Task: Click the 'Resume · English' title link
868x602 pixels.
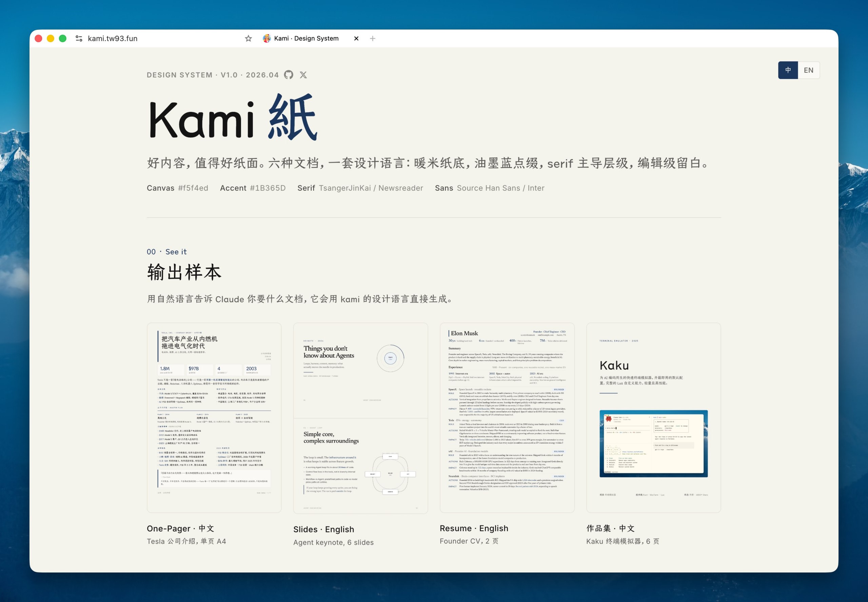Action: 474,528
